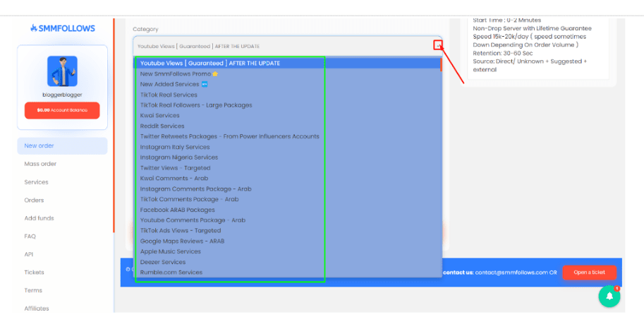644x322 pixels.
Task: Open the API page
Action: click(29, 254)
